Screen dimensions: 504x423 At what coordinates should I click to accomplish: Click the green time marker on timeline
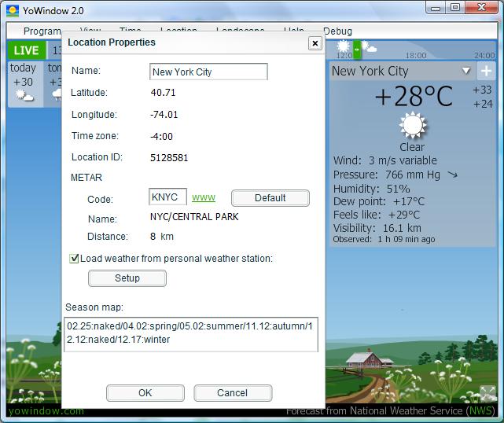pyautogui.click(x=356, y=50)
